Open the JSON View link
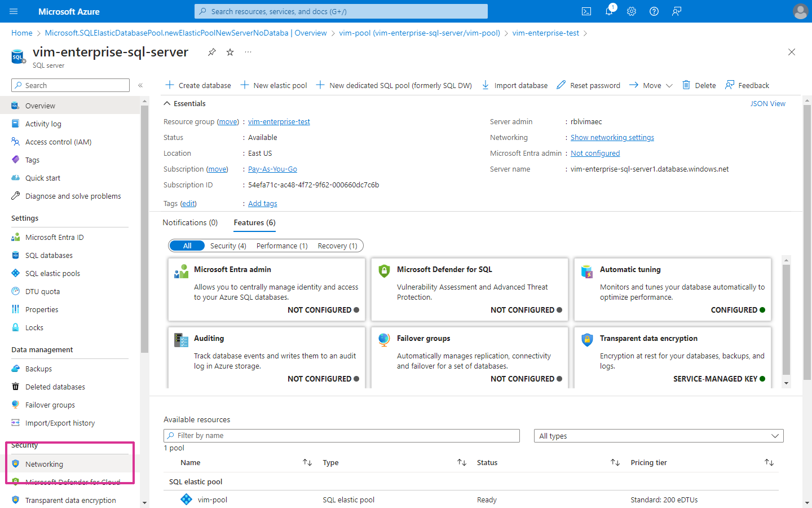This screenshot has width=812, height=508. (768, 103)
